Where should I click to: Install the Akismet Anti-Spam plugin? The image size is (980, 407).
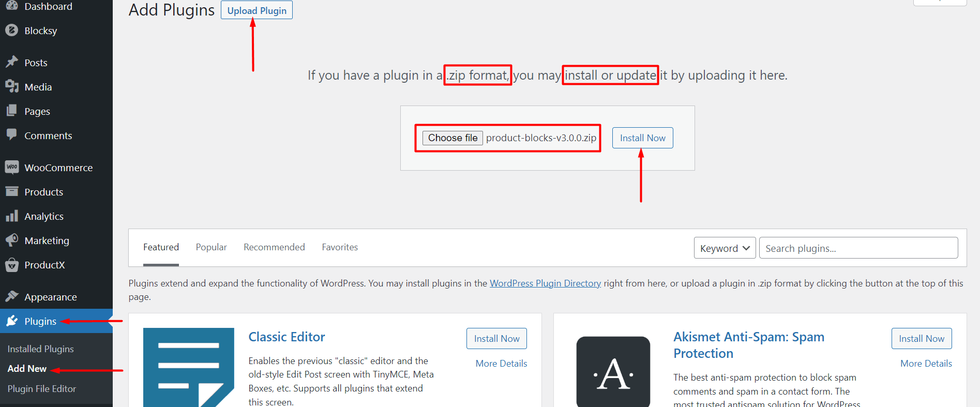click(922, 338)
